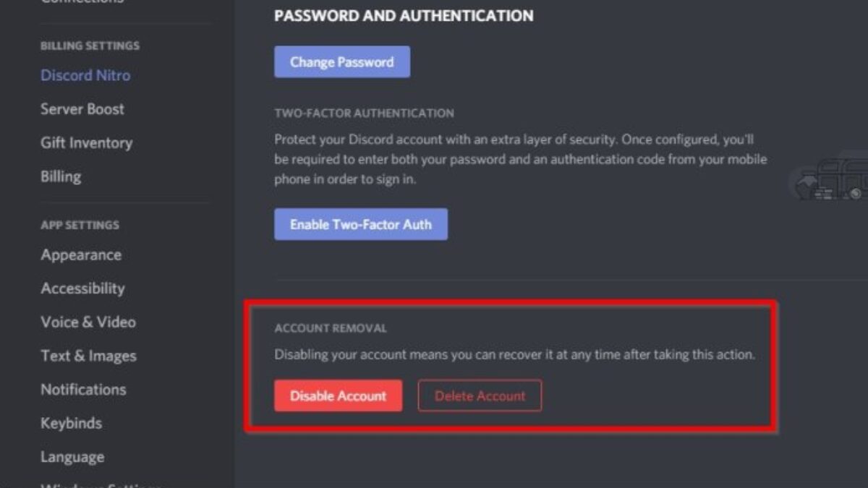Click the Password and Authentication heading
The image size is (868, 488).
pyautogui.click(x=404, y=16)
